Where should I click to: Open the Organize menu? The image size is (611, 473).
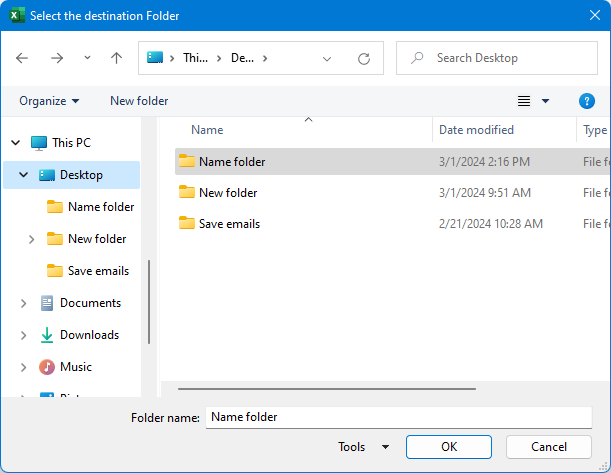49,101
